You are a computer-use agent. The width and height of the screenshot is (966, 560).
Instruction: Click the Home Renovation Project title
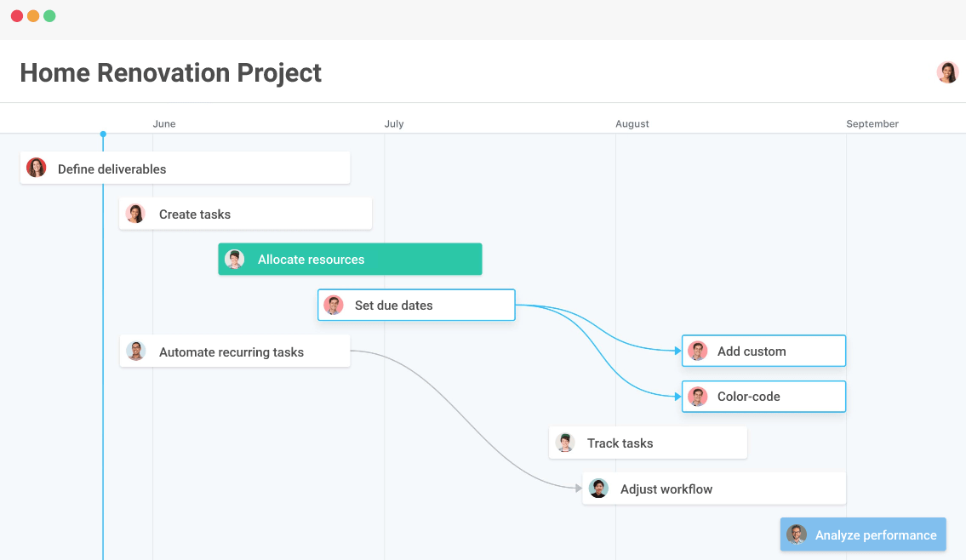click(170, 73)
